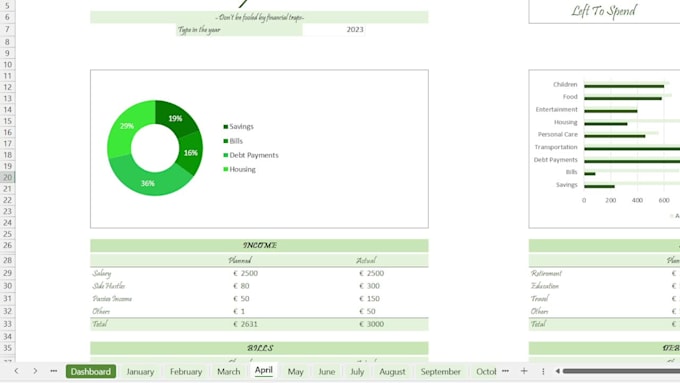
Task: Open sheet tab bar options dots
Action: point(543,371)
